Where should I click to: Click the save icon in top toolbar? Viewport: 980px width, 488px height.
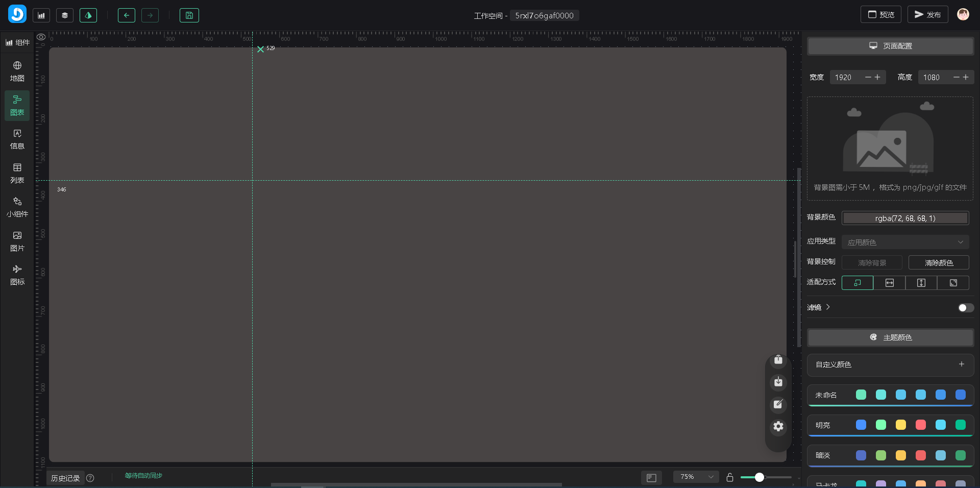coord(189,15)
